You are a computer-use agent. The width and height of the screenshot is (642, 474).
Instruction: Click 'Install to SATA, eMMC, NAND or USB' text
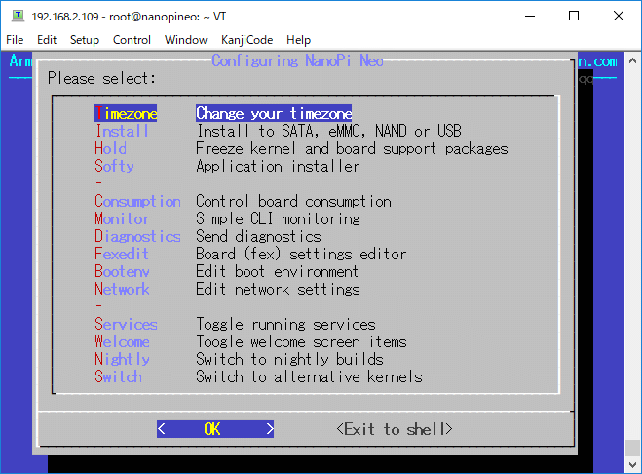click(x=329, y=131)
